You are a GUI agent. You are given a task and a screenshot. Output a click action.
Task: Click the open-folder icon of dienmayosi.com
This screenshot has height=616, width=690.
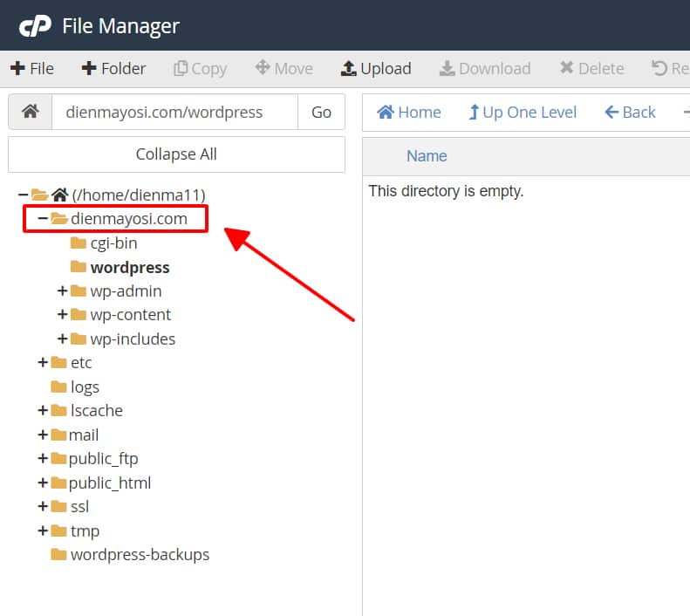click(59, 218)
